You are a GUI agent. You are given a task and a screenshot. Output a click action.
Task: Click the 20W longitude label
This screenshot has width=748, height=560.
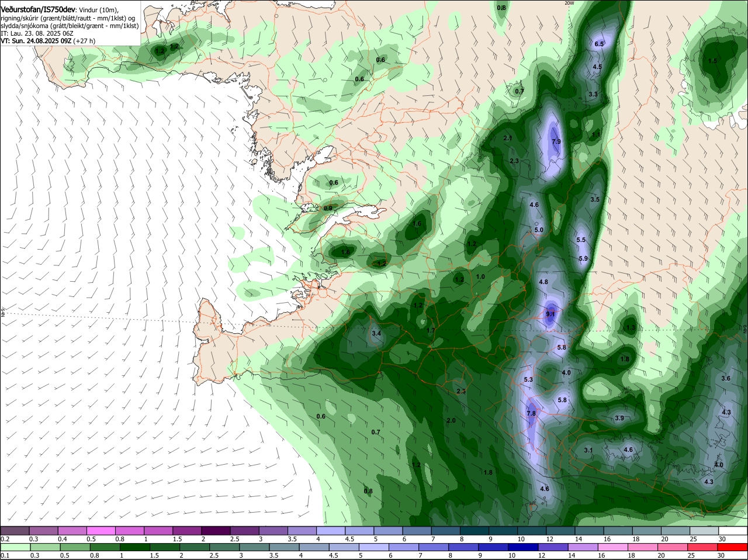tap(569, 3)
